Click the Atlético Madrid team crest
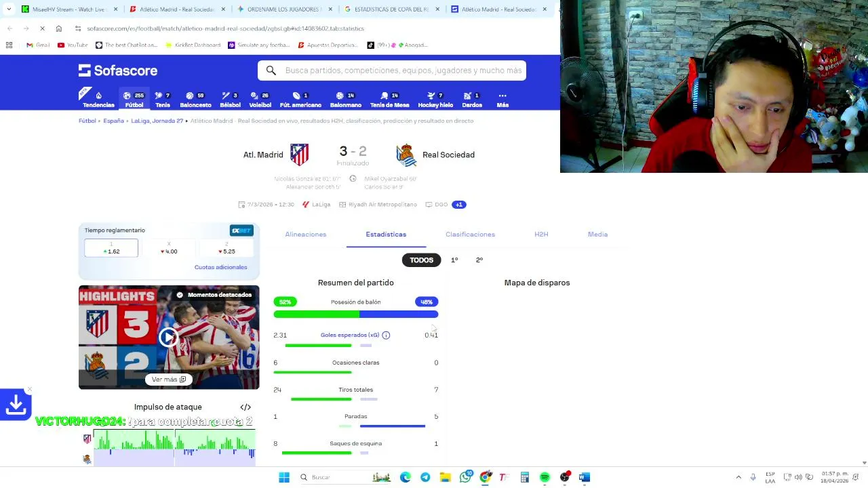 point(300,155)
